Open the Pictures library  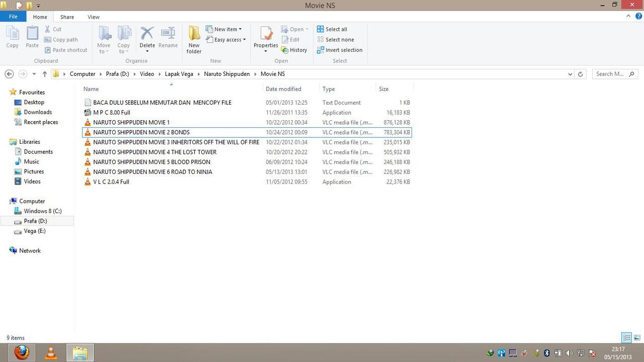[x=34, y=171]
